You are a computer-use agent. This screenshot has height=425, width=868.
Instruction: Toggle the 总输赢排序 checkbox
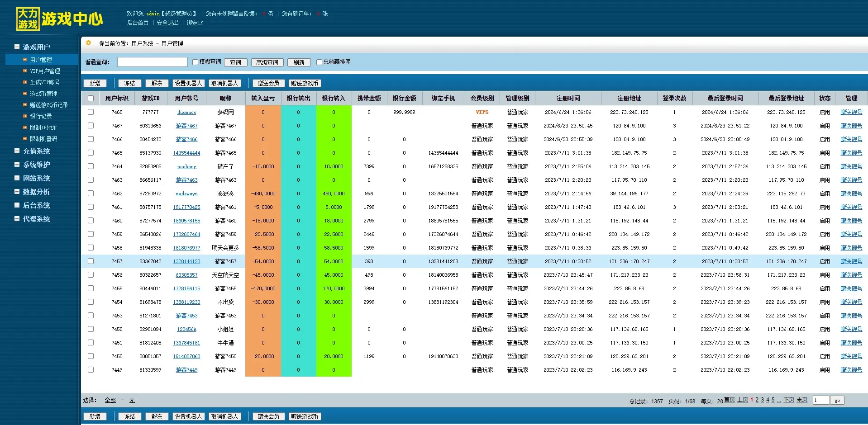coord(319,62)
